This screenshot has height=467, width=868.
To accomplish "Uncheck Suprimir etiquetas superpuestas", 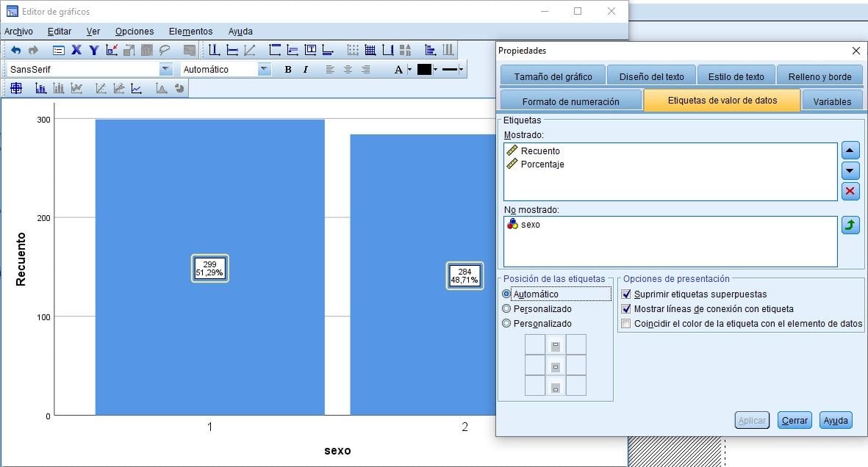I will point(626,294).
